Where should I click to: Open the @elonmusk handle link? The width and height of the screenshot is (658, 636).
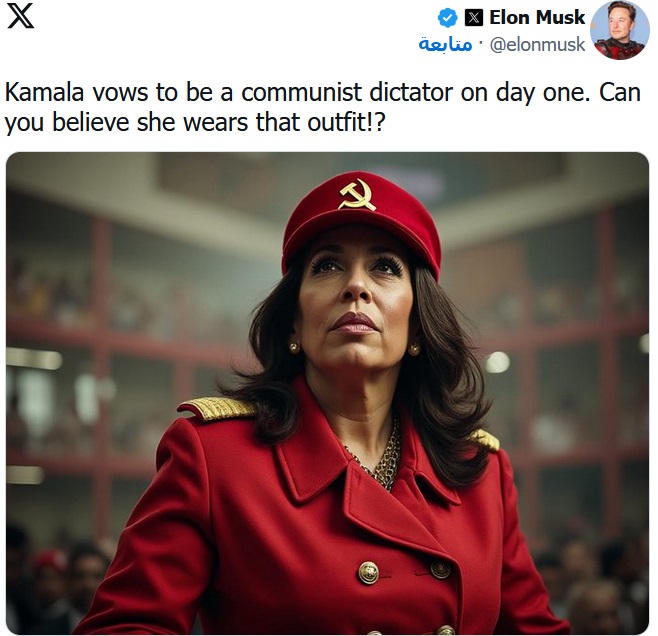pyautogui.click(x=538, y=44)
